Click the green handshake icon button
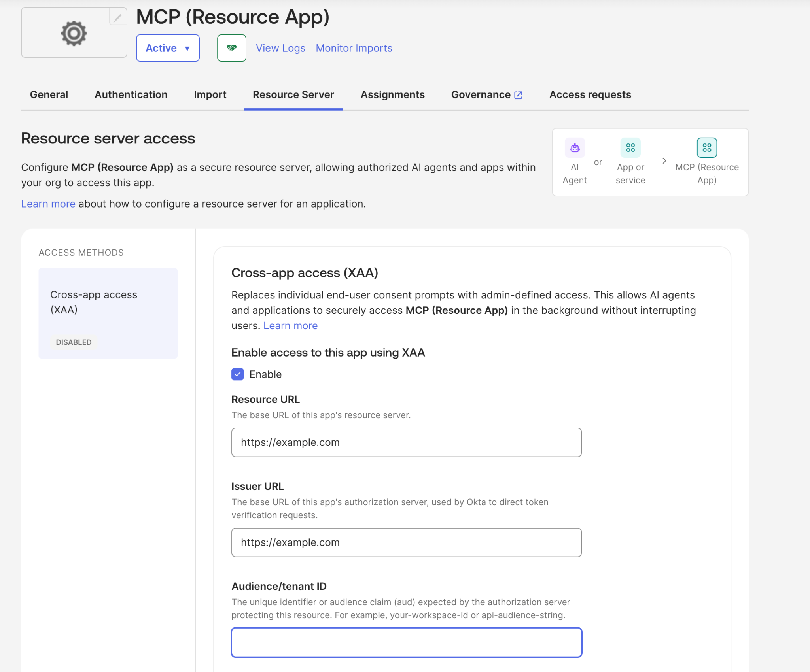The width and height of the screenshot is (810, 672). pos(232,48)
